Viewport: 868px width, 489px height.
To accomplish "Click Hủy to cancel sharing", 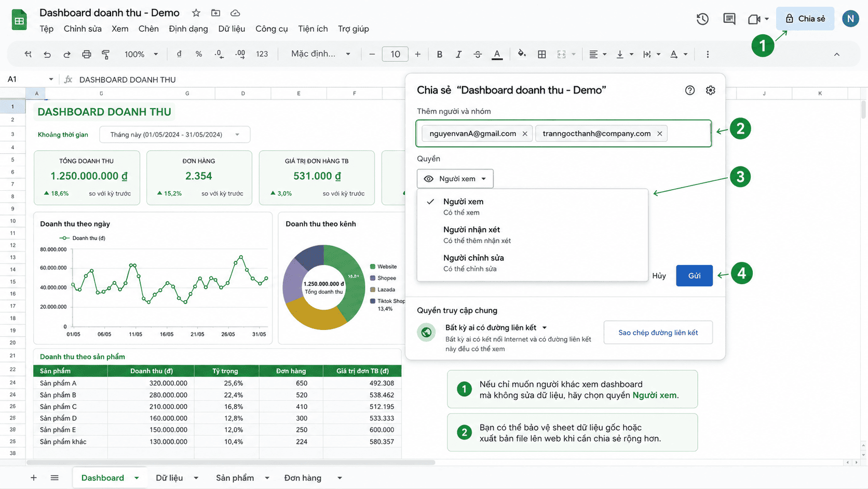I will click(659, 276).
